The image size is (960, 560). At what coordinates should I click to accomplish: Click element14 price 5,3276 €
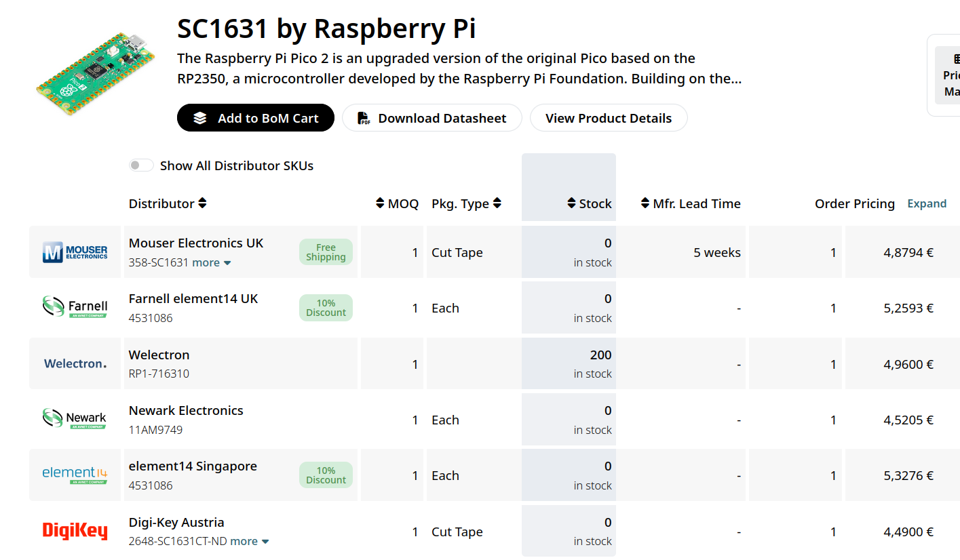908,475
